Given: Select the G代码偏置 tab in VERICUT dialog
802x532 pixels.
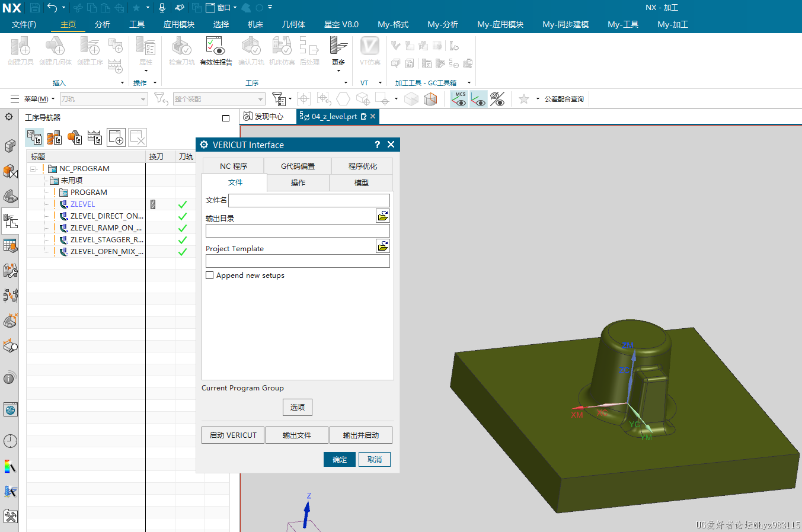Looking at the screenshot, I should pos(298,166).
